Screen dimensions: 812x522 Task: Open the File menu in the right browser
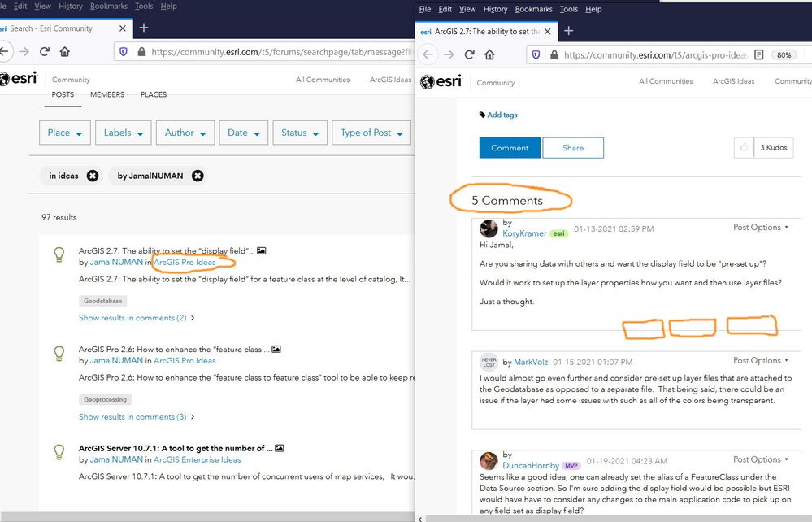pyautogui.click(x=424, y=9)
